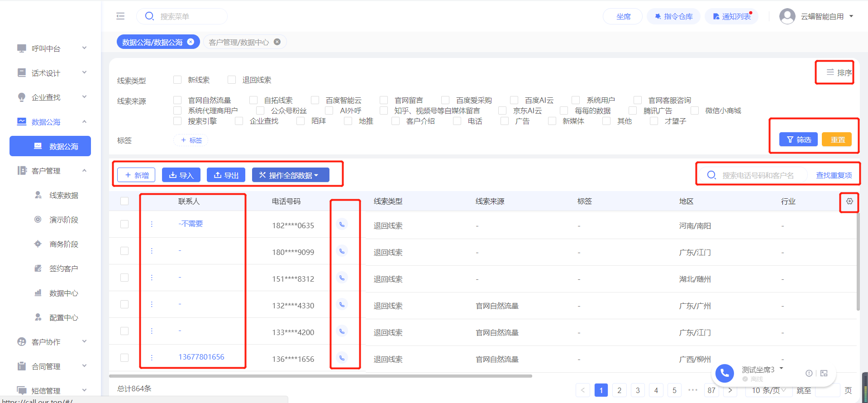Click the info icon in softphone widget
Screen dimensions: 868x403
(809, 373)
